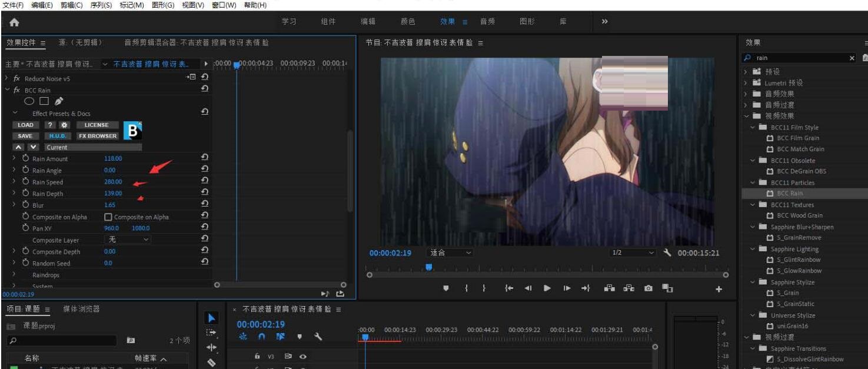Switch to the 音频剪辑混合器 tab
Screen dimensions: 868x369
(197, 42)
